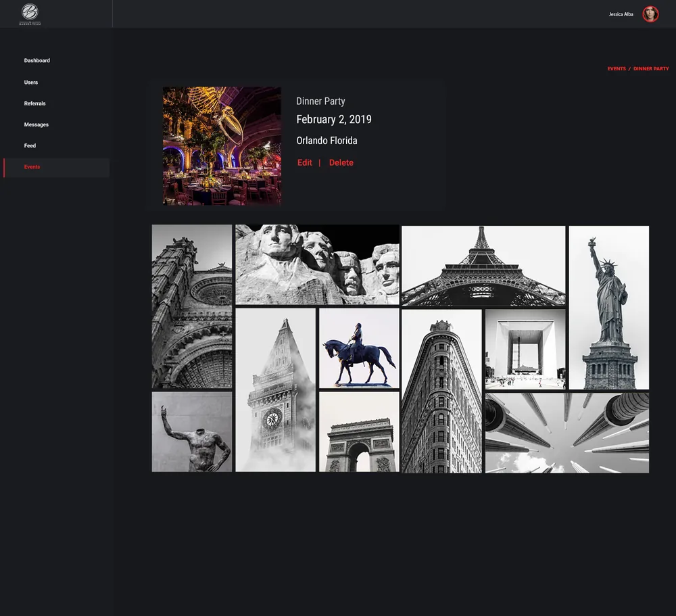Open the Mount Rushmore photo
The height and width of the screenshot is (616, 676).
tap(317, 264)
